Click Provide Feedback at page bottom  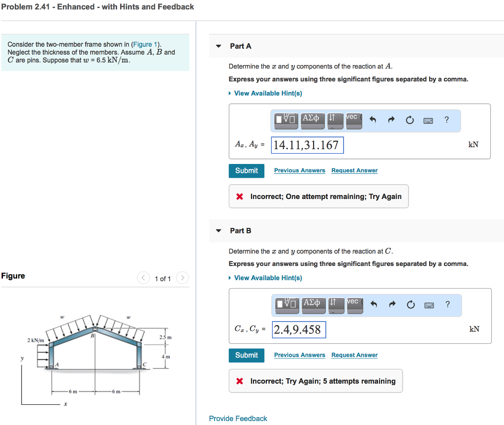[238, 418]
